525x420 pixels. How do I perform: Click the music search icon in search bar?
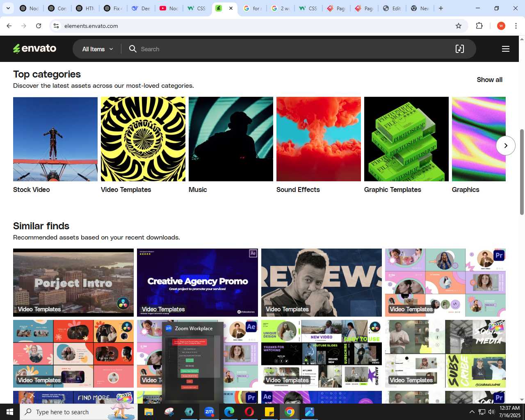click(x=460, y=49)
